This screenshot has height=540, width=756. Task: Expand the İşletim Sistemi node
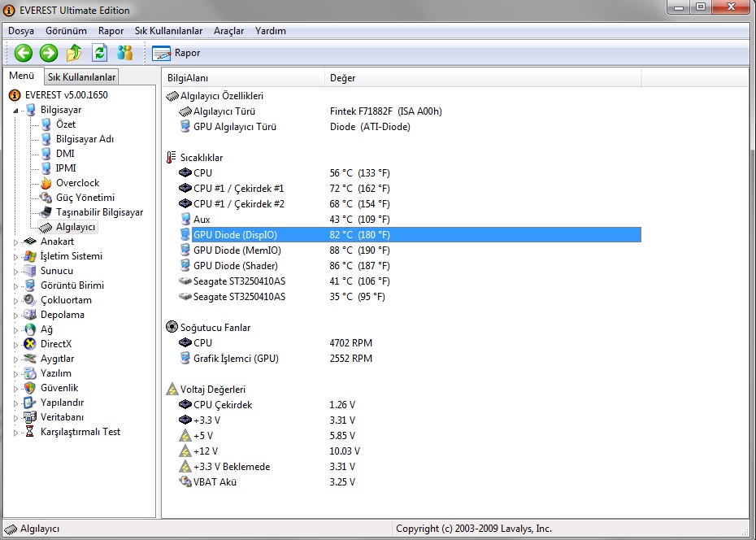tap(15, 256)
